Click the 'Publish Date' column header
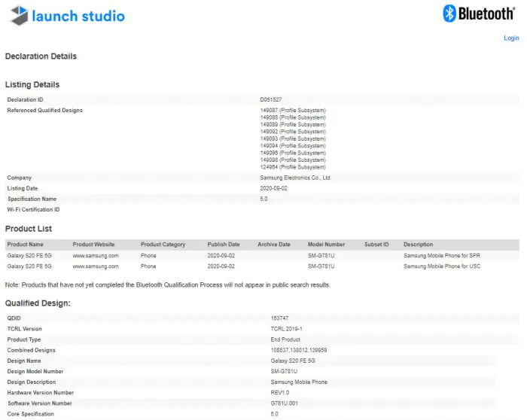This screenshot has width=527, height=420. [224, 245]
